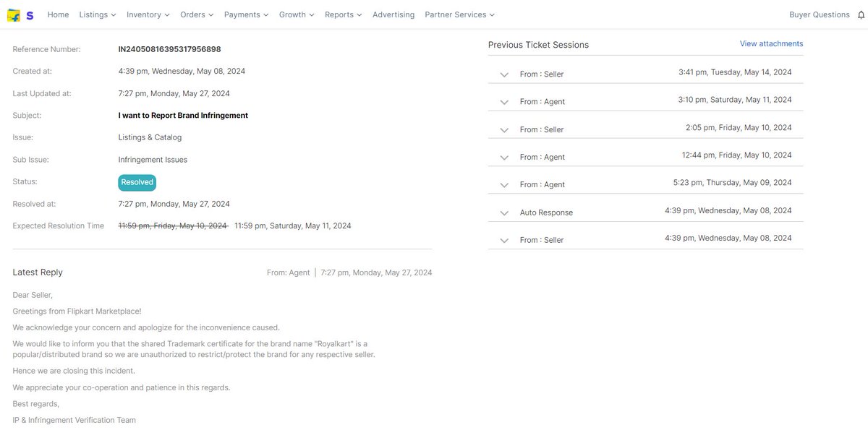Image resolution: width=868 pixels, height=438 pixels.
Task: Click the Last Updated at value May 27
Action: (174, 93)
